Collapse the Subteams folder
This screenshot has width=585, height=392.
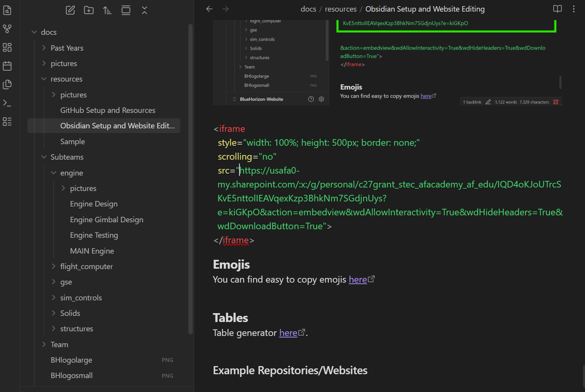(44, 157)
